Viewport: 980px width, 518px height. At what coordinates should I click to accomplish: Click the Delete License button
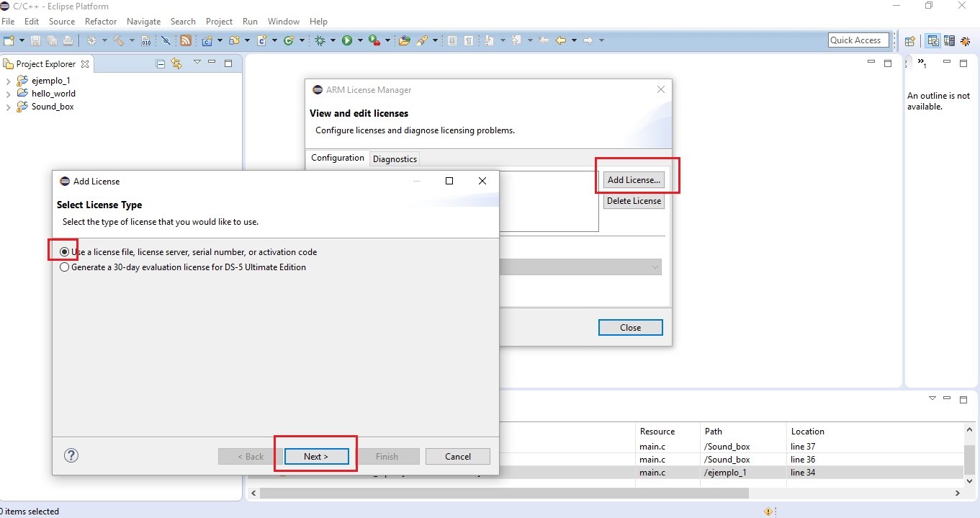(x=634, y=201)
